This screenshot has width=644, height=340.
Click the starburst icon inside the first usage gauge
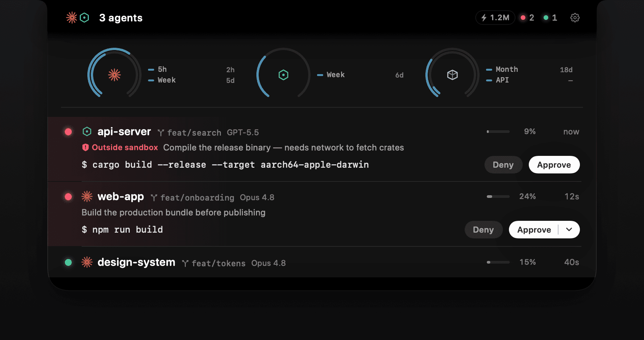[114, 75]
